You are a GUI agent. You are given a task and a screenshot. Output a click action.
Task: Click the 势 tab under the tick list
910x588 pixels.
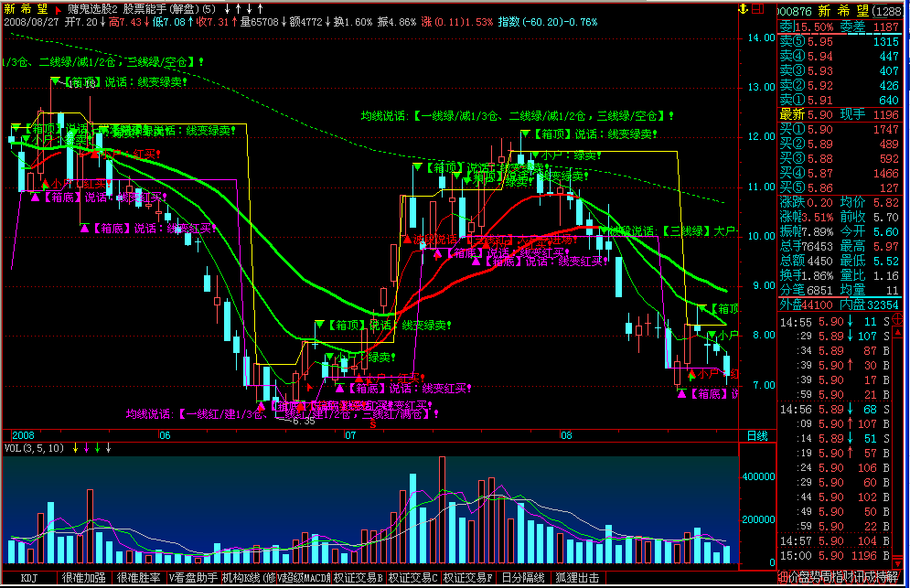coord(816,577)
